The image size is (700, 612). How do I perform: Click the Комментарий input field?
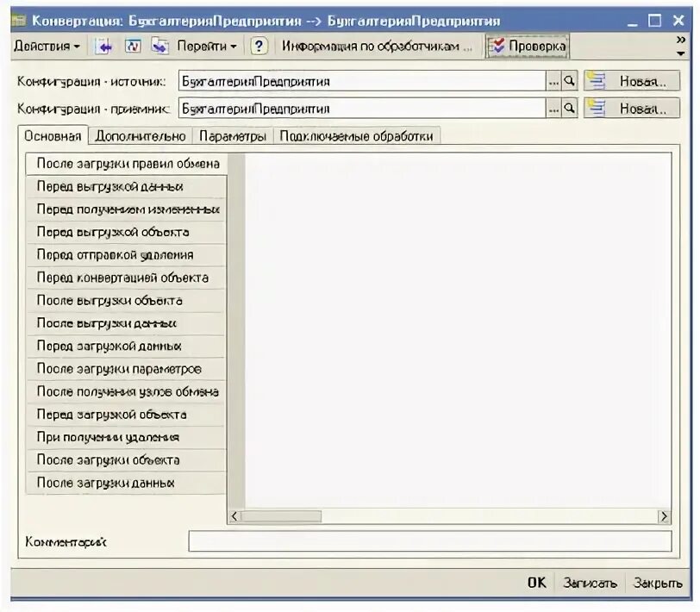[430, 541]
